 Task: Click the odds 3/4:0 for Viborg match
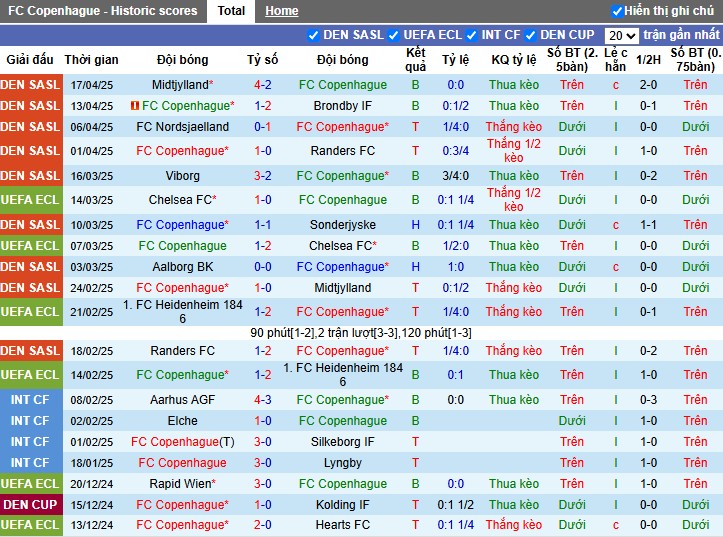click(x=456, y=176)
